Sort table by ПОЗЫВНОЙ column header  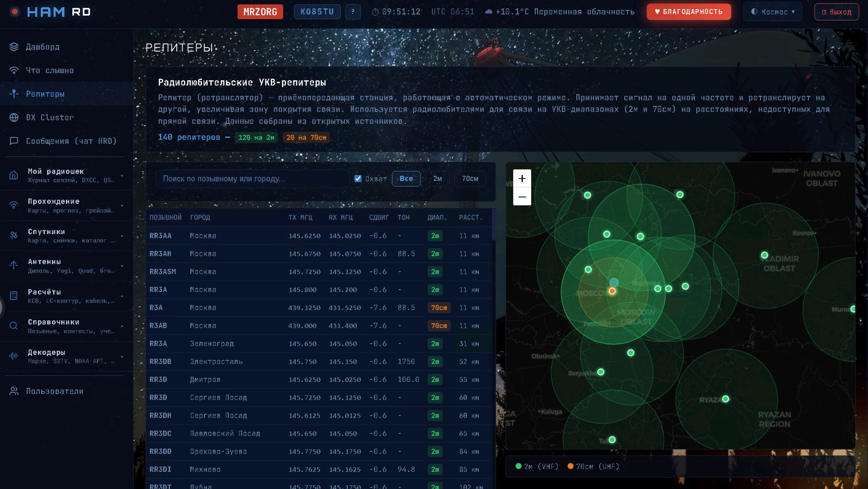coord(165,217)
